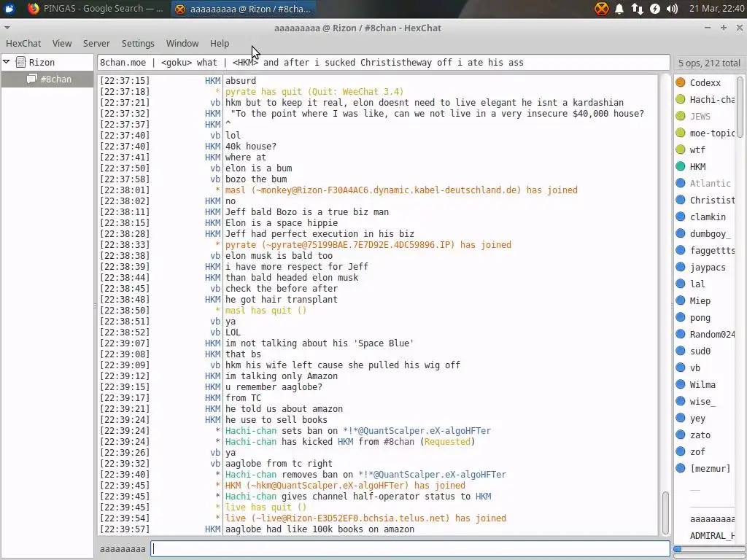The width and height of the screenshot is (747, 560).
Task: Open the Help menu
Action: click(x=220, y=43)
